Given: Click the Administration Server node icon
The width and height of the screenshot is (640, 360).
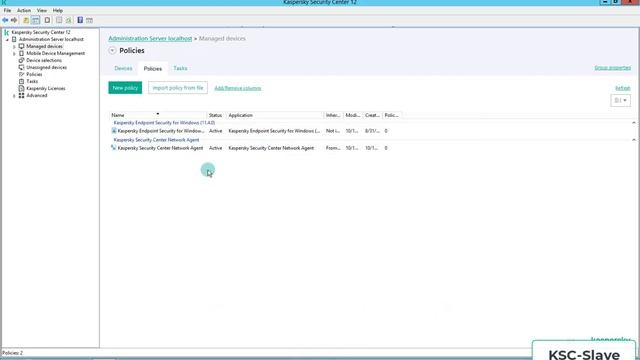Looking at the screenshot, I should point(14,39).
